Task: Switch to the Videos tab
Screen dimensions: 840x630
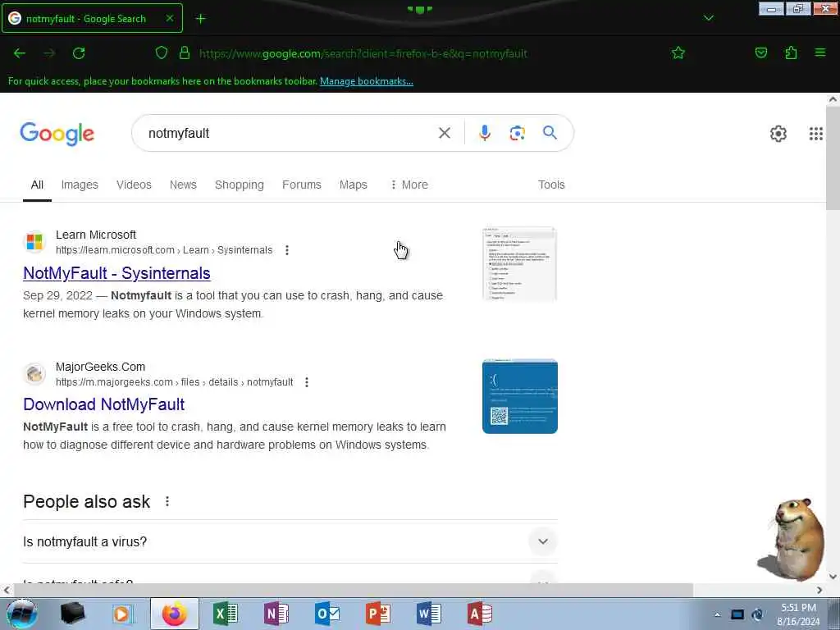Action: 134,185
